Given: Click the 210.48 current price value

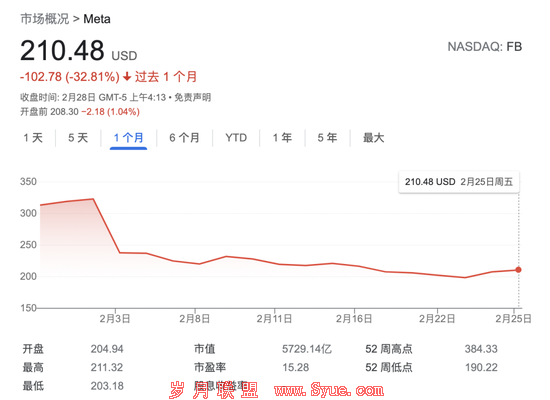Looking at the screenshot, I should [x=62, y=51].
